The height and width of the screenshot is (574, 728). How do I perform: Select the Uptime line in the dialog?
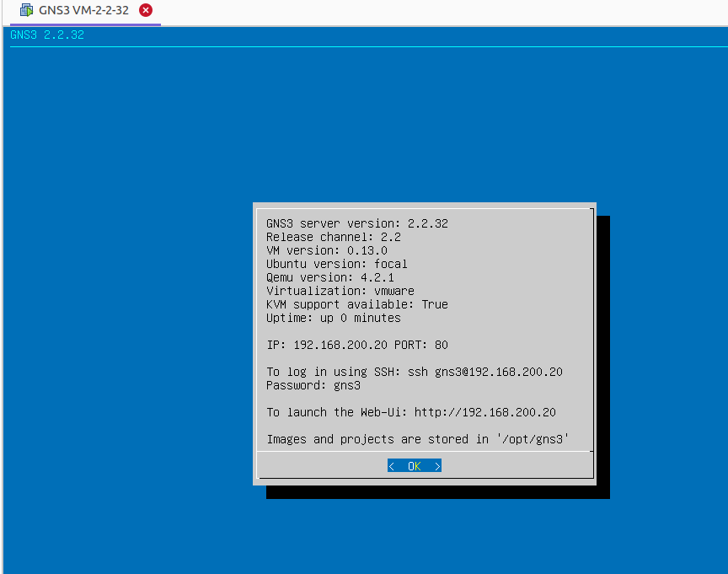[x=334, y=318]
